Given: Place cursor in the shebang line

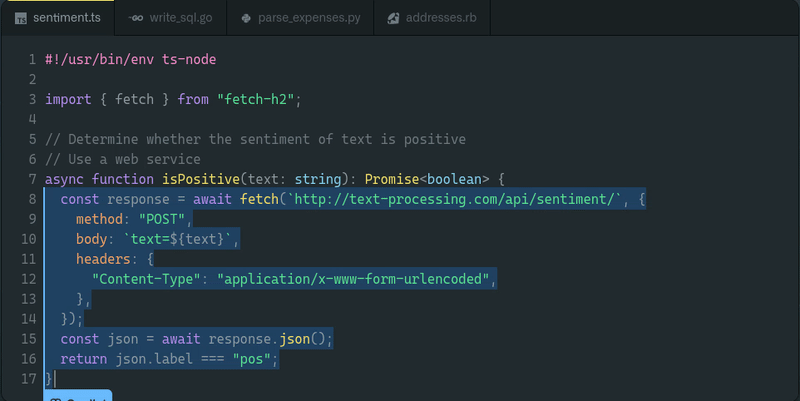Looking at the screenshot, I should [x=130, y=59].
